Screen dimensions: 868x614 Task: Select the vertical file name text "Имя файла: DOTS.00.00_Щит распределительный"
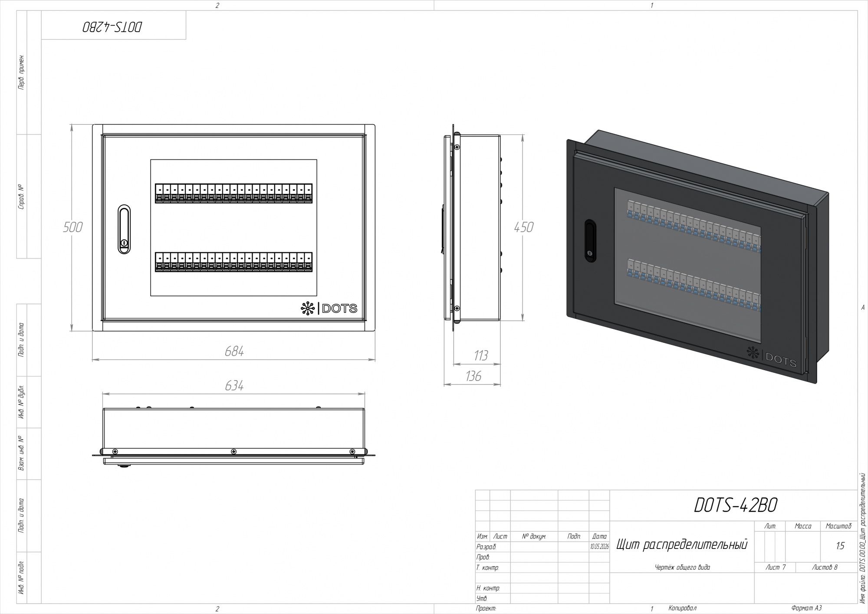pyautogui.click(x=862, y=537)
